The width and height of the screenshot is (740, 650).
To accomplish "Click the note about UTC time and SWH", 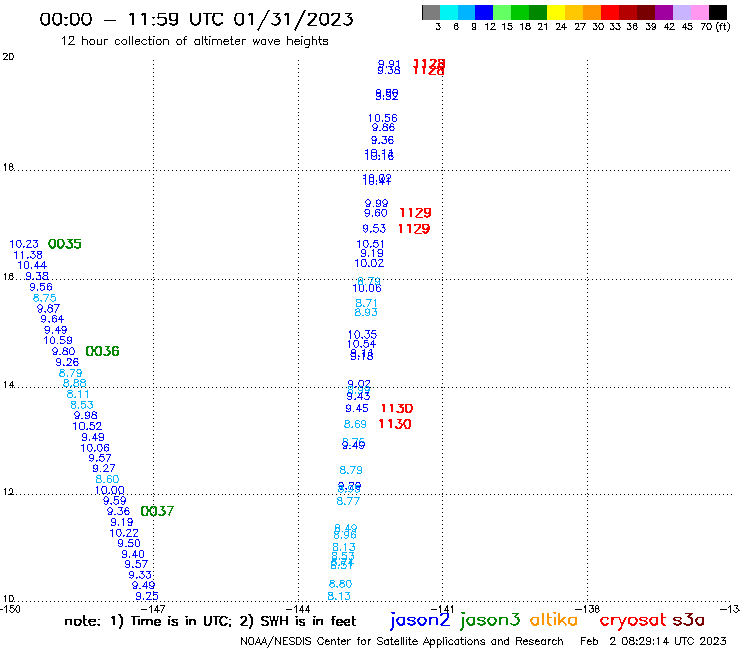I will pyautogui.click(x=210, y=621).
